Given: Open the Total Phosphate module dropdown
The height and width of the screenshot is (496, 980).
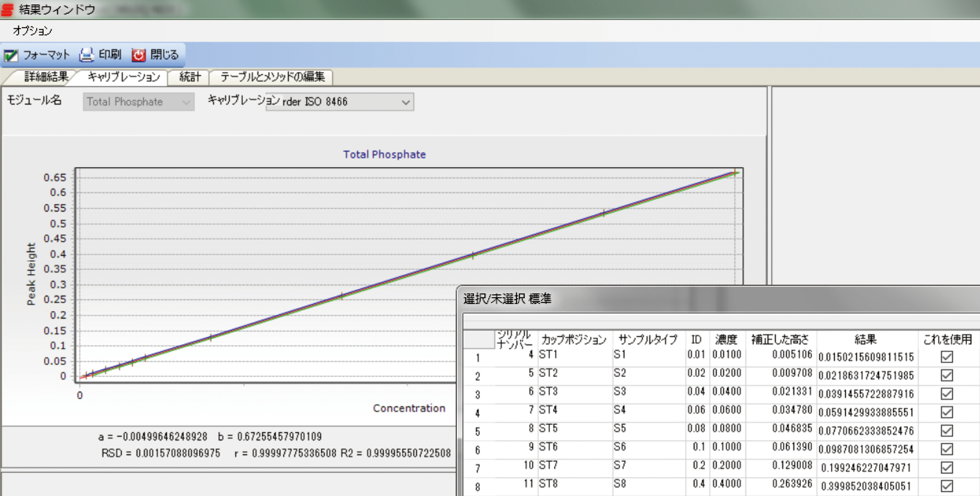Looking at the screenshot, I should tap(138, 102).
